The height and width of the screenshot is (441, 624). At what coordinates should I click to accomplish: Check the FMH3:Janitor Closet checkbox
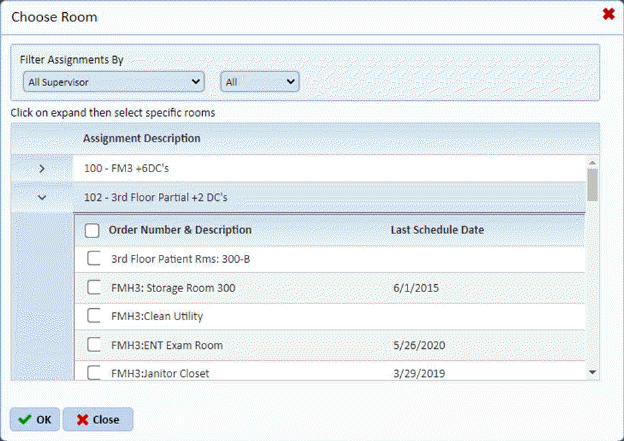pos(94,373)
